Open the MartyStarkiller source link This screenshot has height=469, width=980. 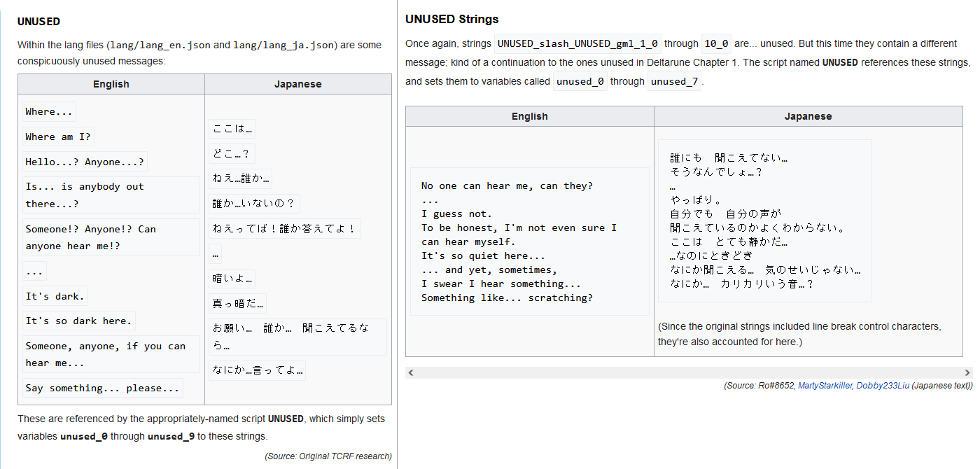tap(825, 386)
